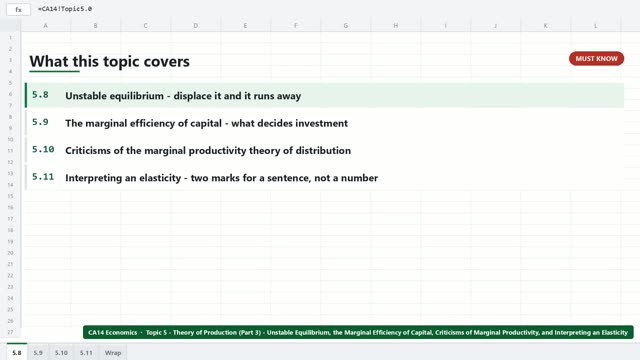640x360 pixels.
Task: Click the MUST KNOW badge
Action: click(x=596, y=59)
